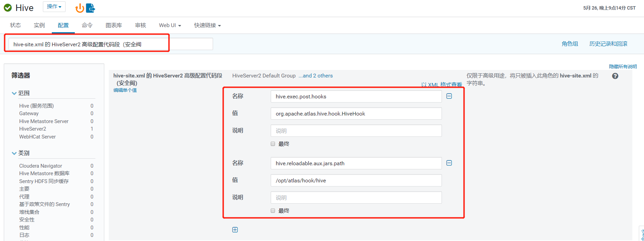The width and height of the screenshot is (644, 241).
Task: Click the orange restart power icon
Action: tap(80, 8)
